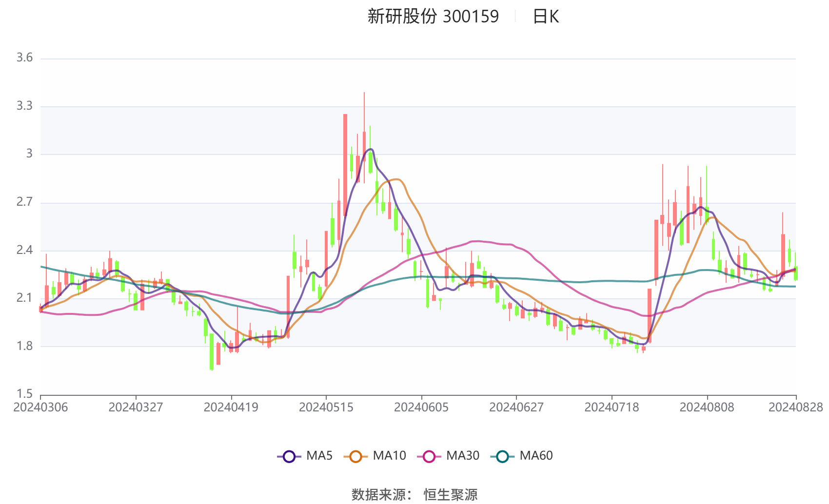The height and width of the screenshot is (504, 829).
Task: Click x-axis date label 20240515
Action: tap(326, 407)
